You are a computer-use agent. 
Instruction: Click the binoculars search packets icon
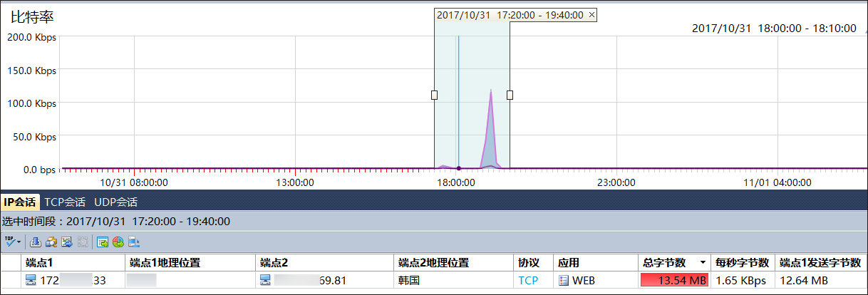point(51,242)
